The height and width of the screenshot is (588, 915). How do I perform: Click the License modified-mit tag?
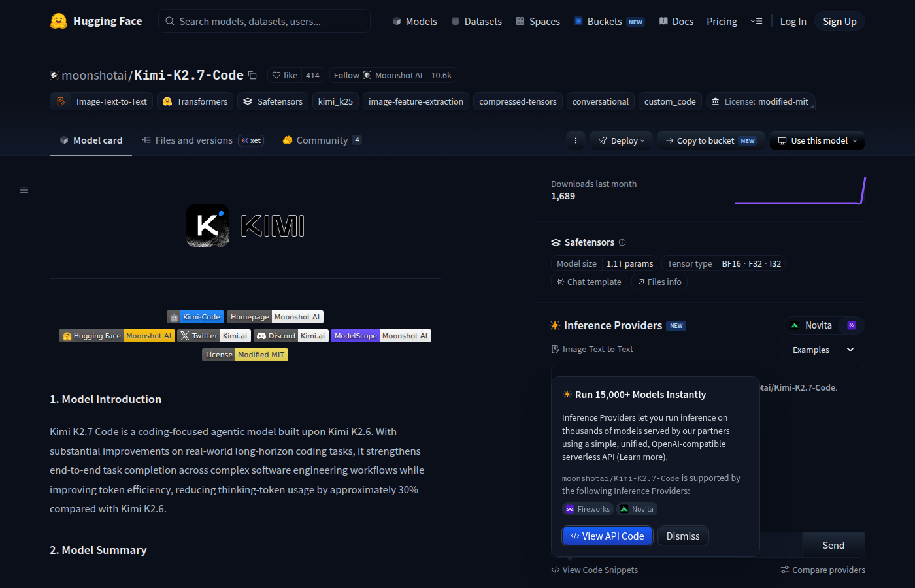pos(760,101)
